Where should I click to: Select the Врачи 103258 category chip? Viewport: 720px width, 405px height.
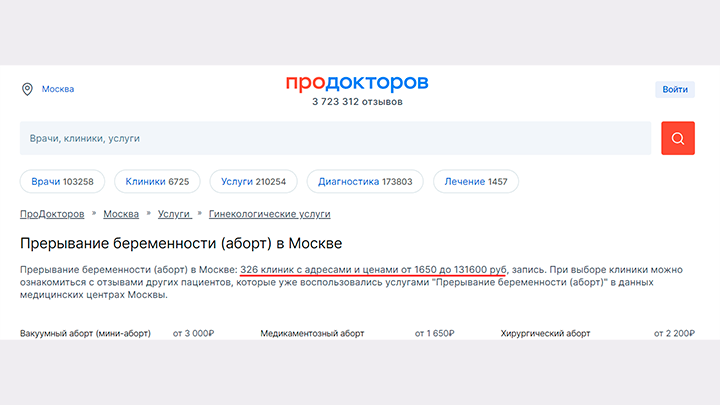click(x=62, y=182)
